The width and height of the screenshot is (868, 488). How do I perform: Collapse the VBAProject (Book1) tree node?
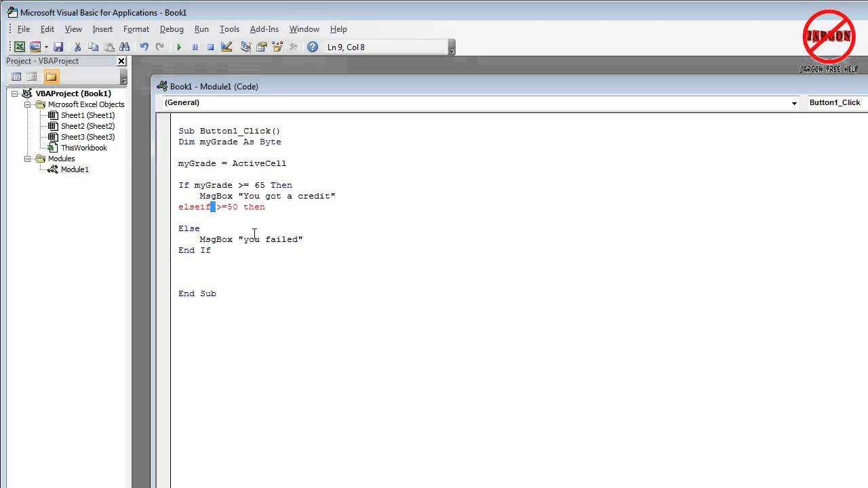coord(15,94)
